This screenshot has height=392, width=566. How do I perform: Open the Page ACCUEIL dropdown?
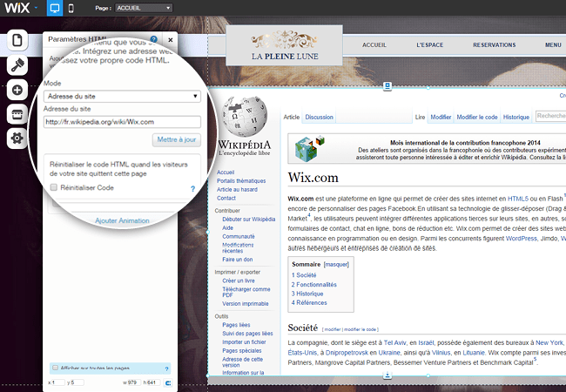pyautogui.click(x=144, y=8)
